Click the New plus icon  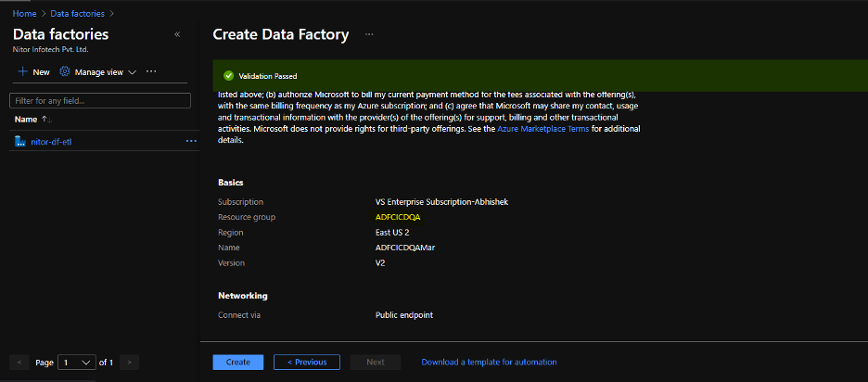click(x=22, y=72)
